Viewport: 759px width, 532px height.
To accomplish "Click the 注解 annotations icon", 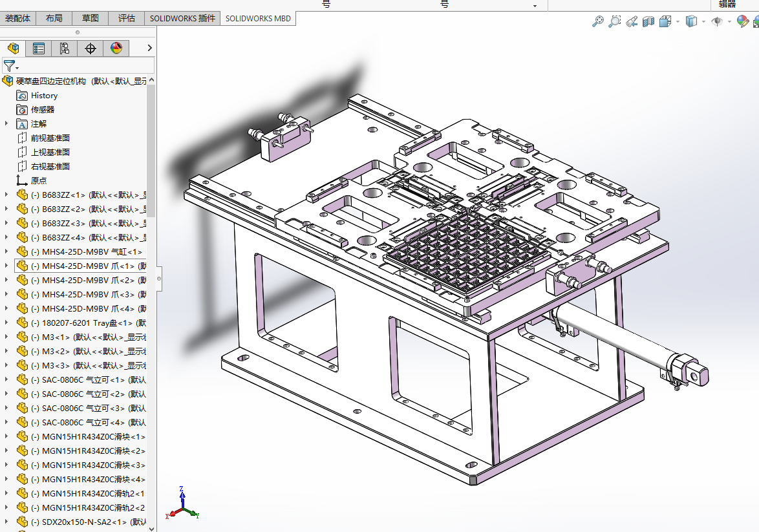I will click(x=22, y=124).
